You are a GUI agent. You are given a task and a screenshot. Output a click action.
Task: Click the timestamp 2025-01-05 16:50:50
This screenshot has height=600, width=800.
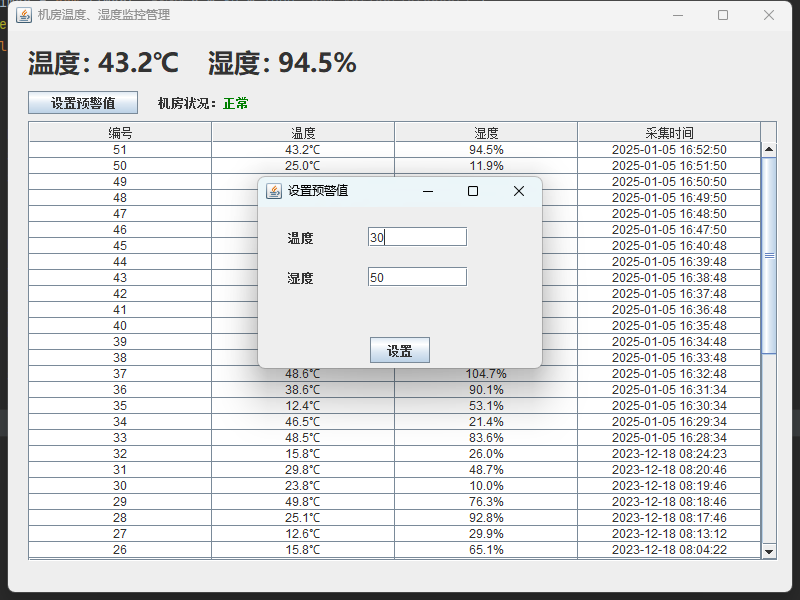pyautogui.click(x=669, y=182)
